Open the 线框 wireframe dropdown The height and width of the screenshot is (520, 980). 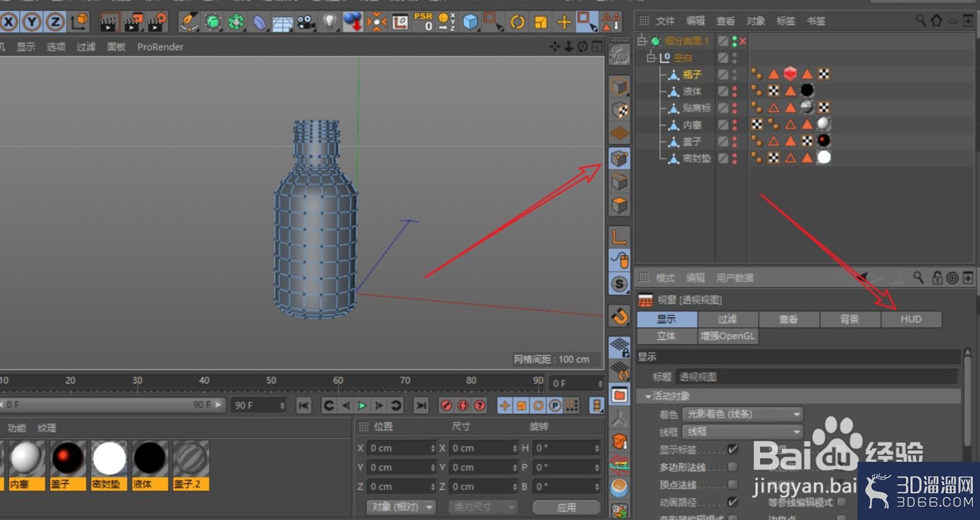click(x=742, y=432)
